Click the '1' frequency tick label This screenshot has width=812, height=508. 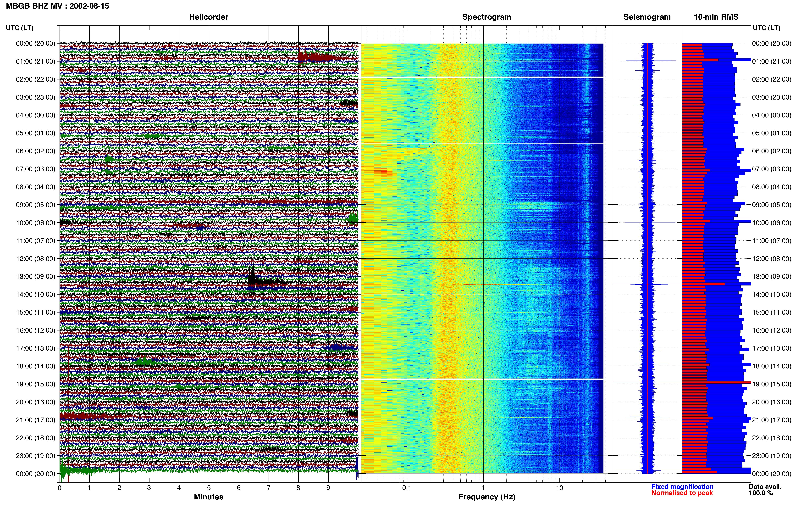point(483,488)
